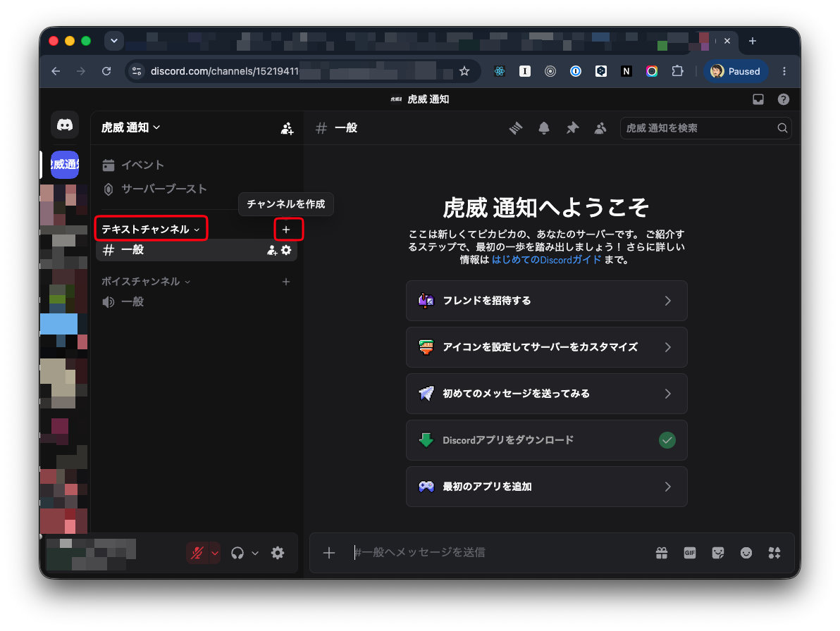840x631 pixels.
Task: Click Discordアプリをダウンロード card
Action: point(546,440)
